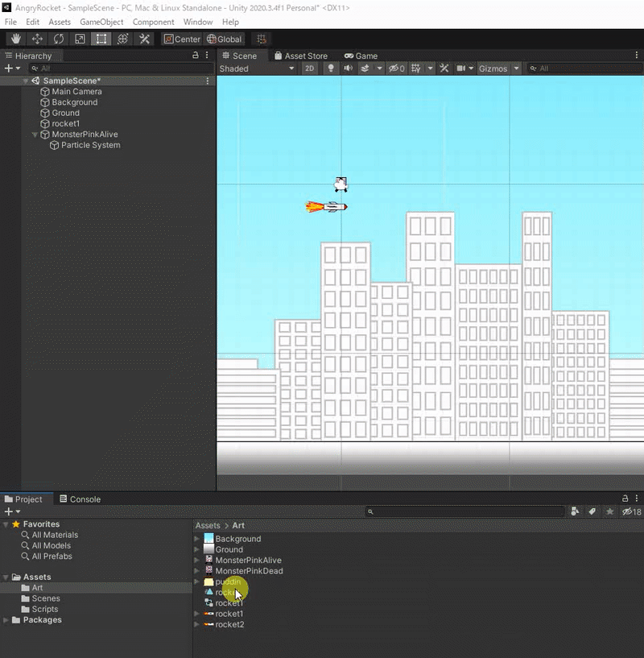The height and width of the screenshot is (658, 644).
Task: Toggle scene lighting bulb button
Action: [330, 68]
